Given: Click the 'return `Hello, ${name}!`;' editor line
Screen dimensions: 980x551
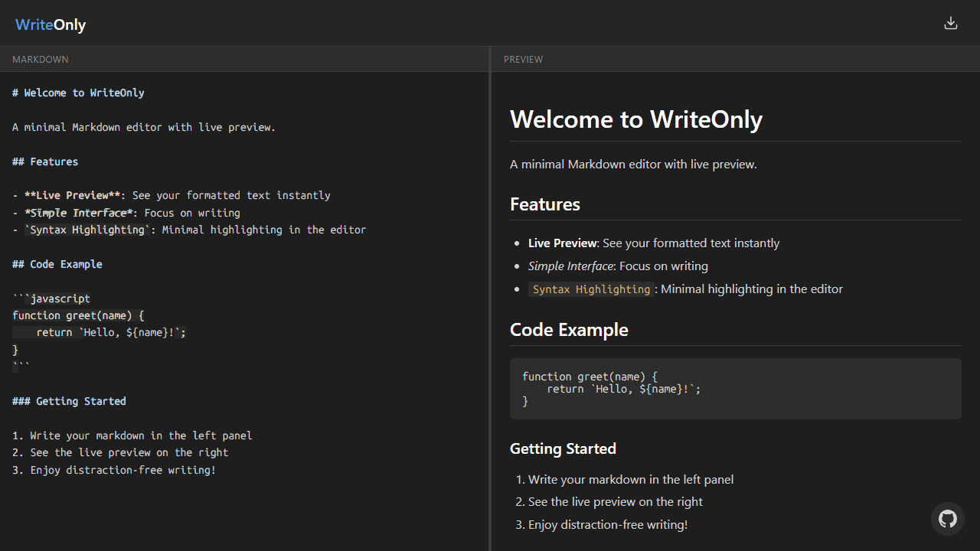Looking at the screenshot, I should click(100, 332).
